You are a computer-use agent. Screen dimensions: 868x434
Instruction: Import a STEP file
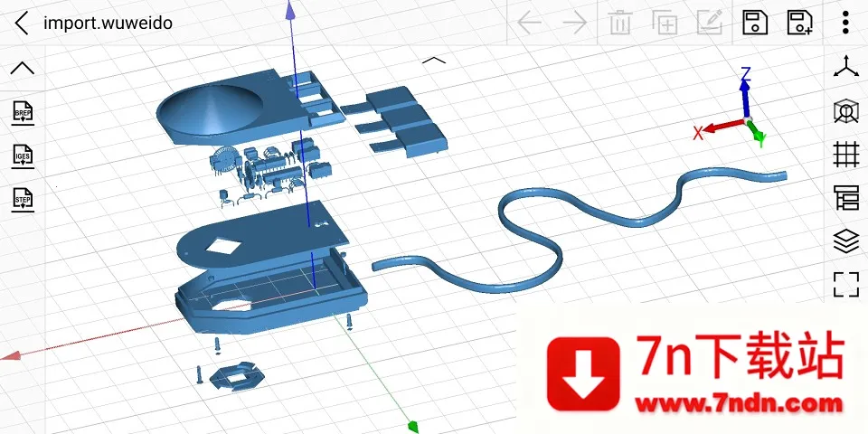pos(23,198)
